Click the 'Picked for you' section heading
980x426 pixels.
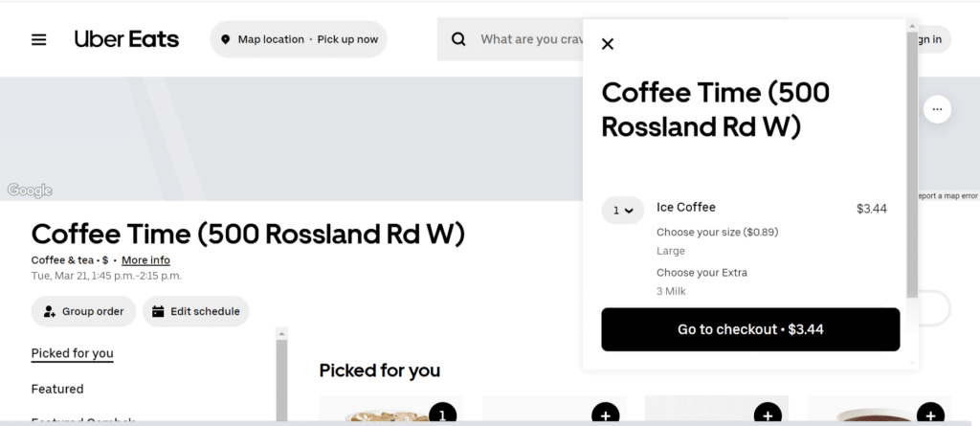click(x=379, y=370)
